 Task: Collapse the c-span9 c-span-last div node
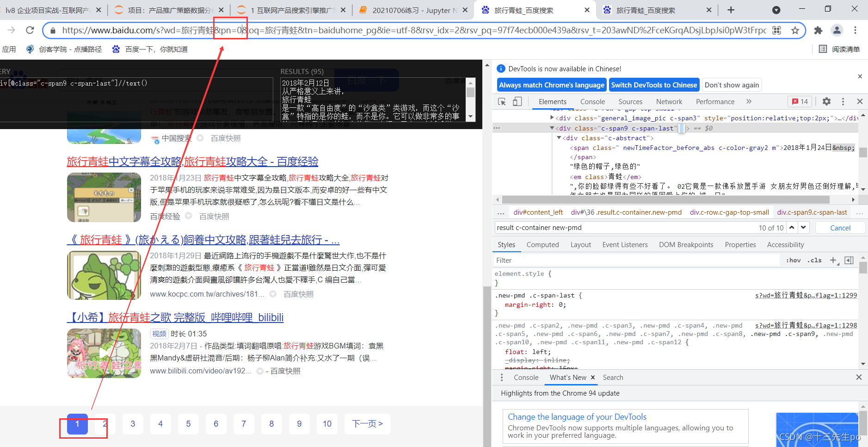552,128
